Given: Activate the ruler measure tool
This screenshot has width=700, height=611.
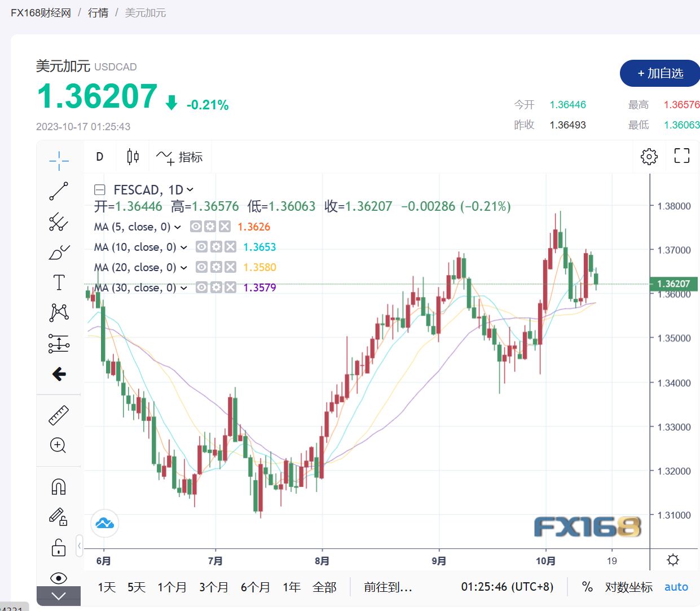Looking at the screenshot, I should click(59, 415).
